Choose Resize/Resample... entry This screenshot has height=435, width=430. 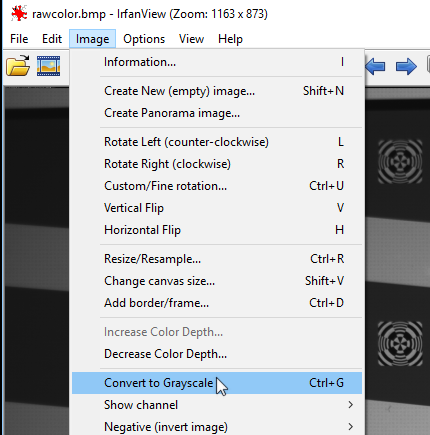217,259
